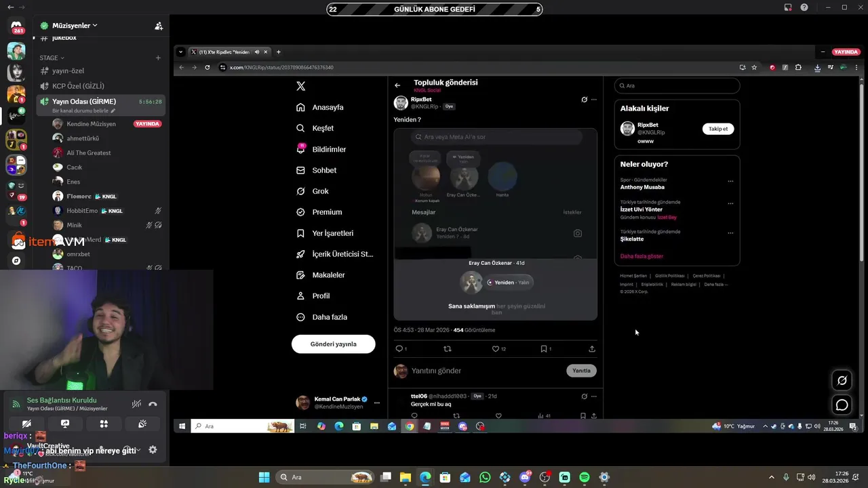Open Grok from X sidebar
The height and width of the screenshot is (488, 868).
tap(313, 191)
